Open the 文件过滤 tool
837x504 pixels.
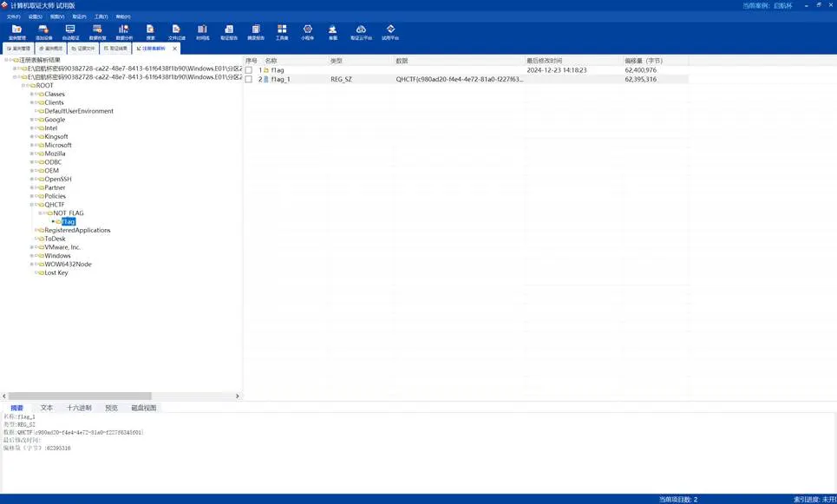177,32
